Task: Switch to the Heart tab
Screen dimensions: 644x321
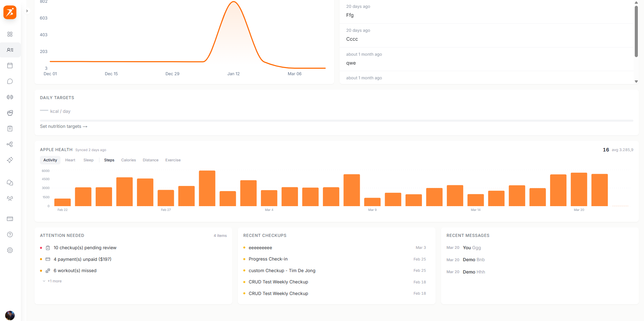Action: tap(70, 160)
